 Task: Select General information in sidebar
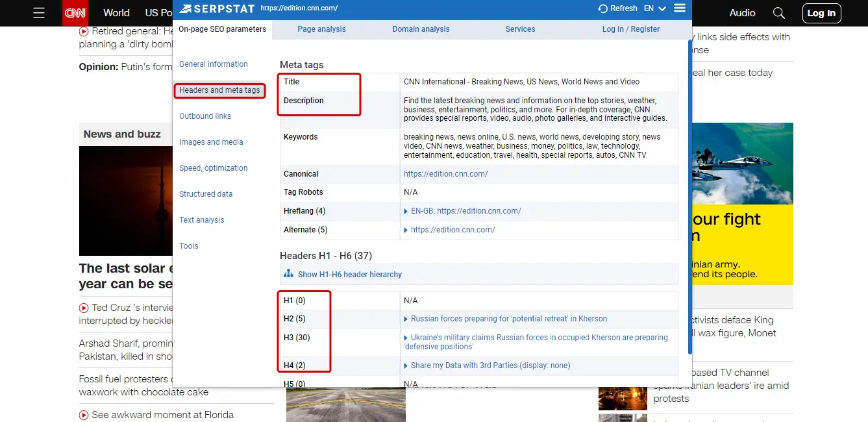pos(214,64)
